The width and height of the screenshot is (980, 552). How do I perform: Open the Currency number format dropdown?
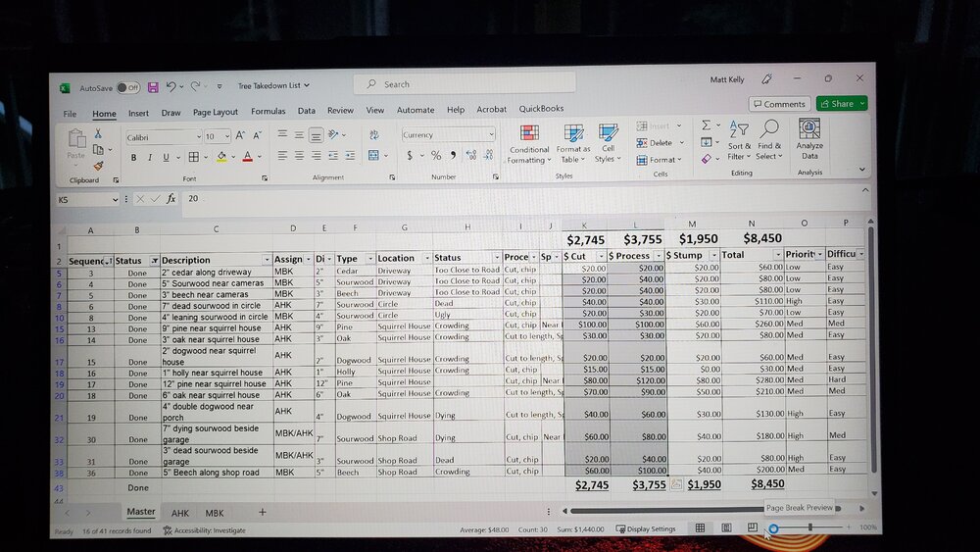(x=490, y=135)
